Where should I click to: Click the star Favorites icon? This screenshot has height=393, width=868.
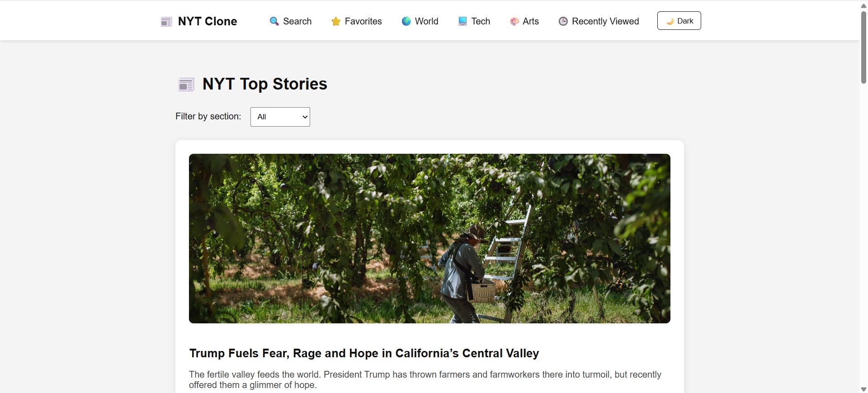[336, 21]
